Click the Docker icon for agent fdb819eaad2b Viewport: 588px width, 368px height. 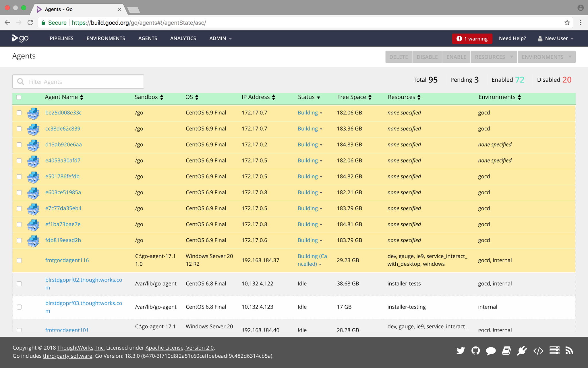pos(33,241)
